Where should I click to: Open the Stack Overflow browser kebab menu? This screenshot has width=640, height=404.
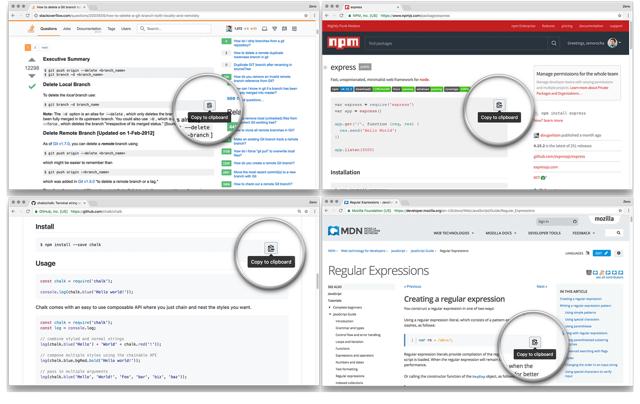[314, 16]
